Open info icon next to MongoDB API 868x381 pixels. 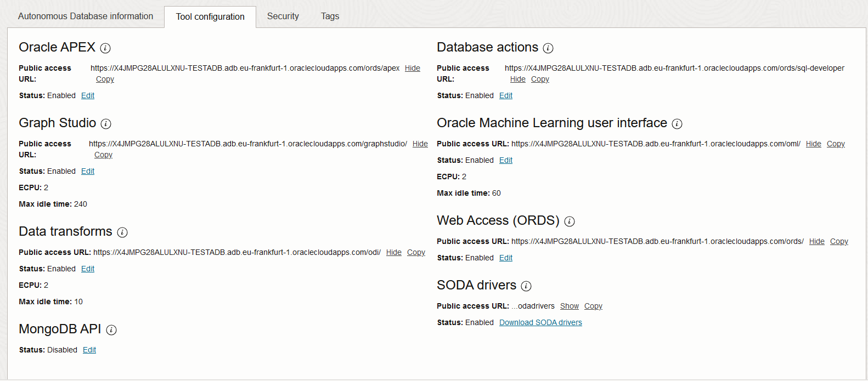[111, 330]
